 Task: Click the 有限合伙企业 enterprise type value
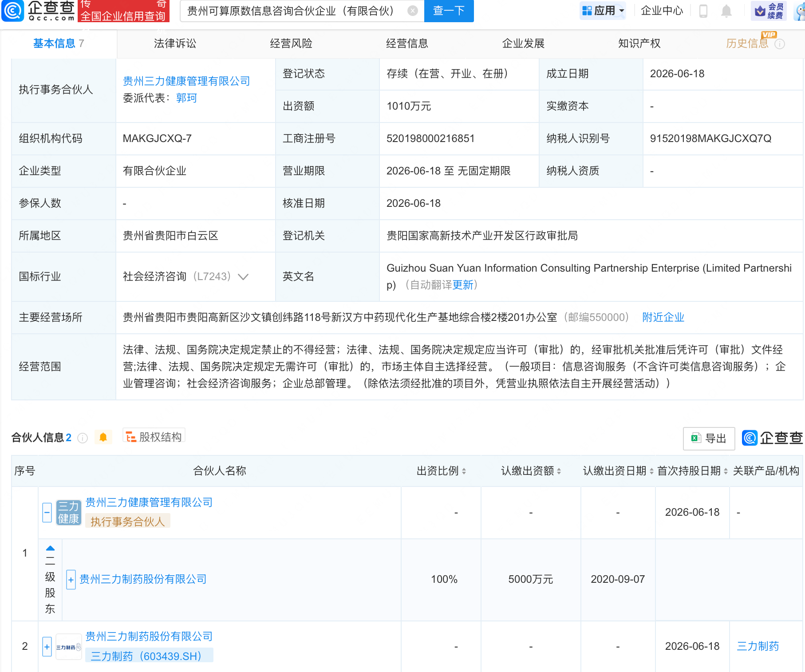coord(154,171)
